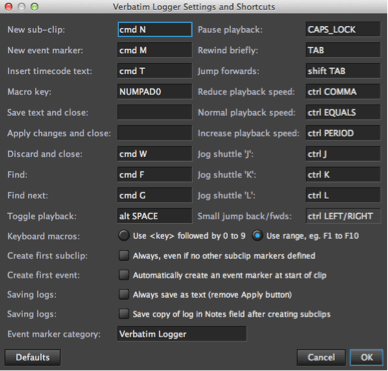The image size is (388, 371).
Task: Click the 'Keyboard macros:' label
Action: [x=43, y=236]
